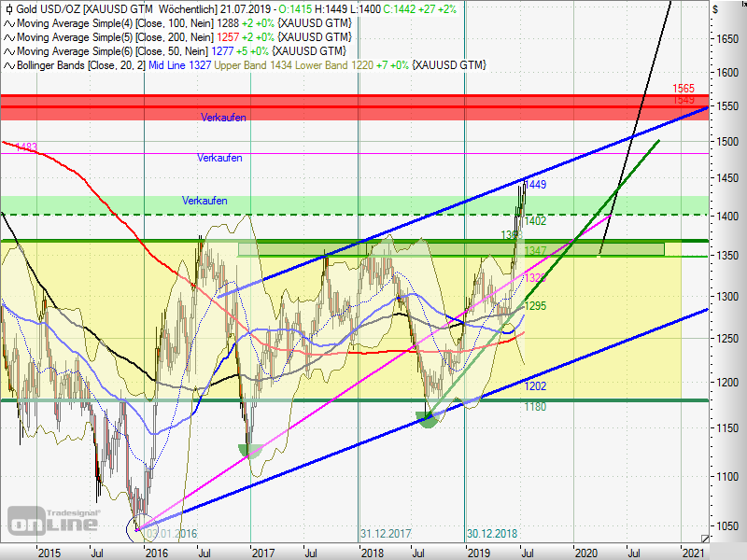Click the line icon for Moving Average Simple(4)
747x560 pixels.
click(8, 22)
